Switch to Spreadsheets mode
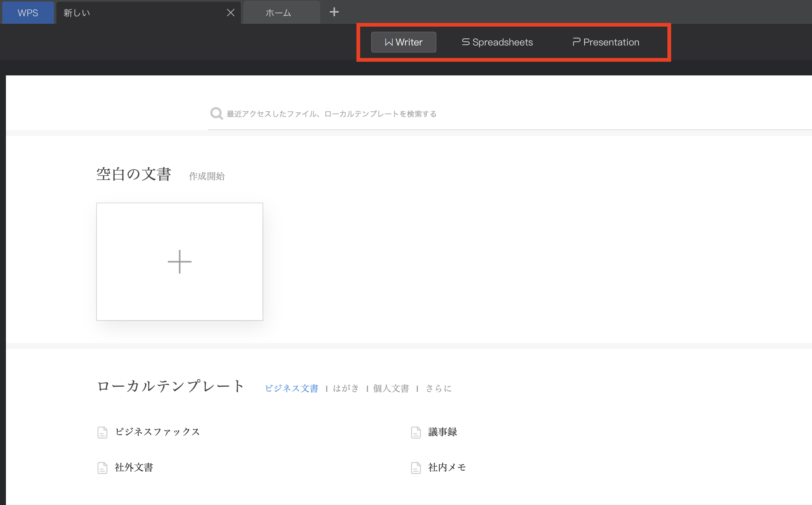Screen dimensions: 812x505 (x=497, y=42)
